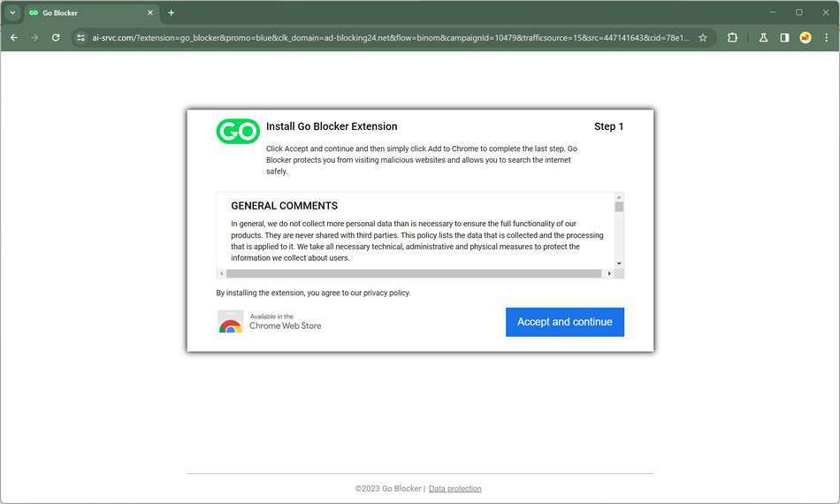Maximize the browser window
Viewport: 840px width, 504px height.
[x=798, y=12]
